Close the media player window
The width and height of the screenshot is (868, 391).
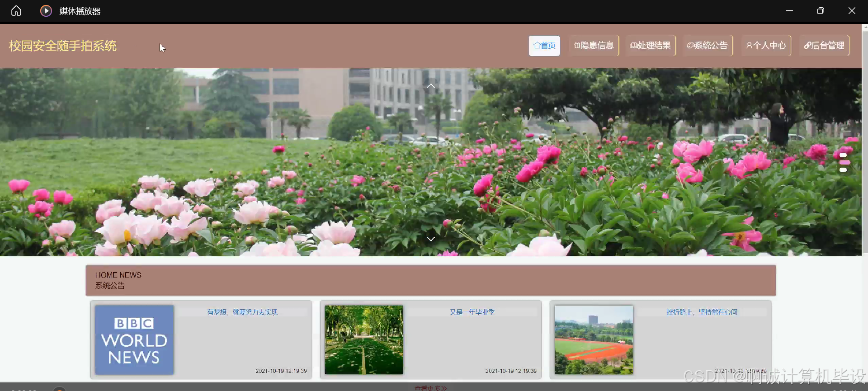(x=852, y=11)
